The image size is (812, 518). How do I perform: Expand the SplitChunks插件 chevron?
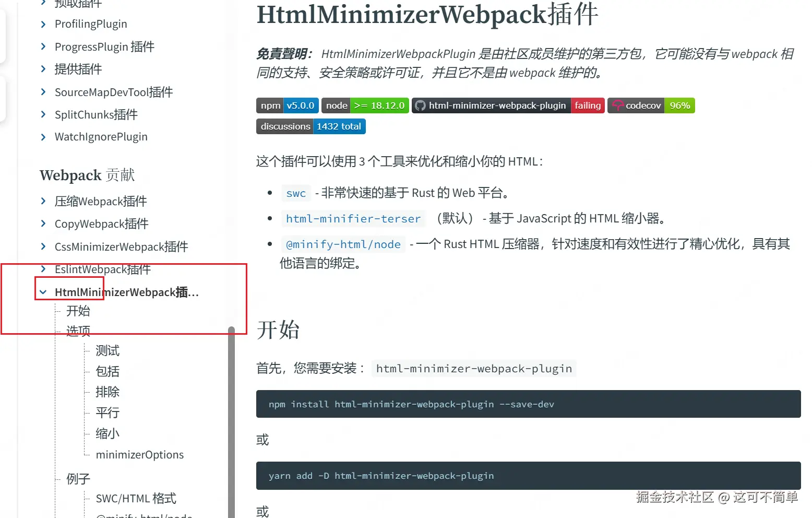click(43, 114)
